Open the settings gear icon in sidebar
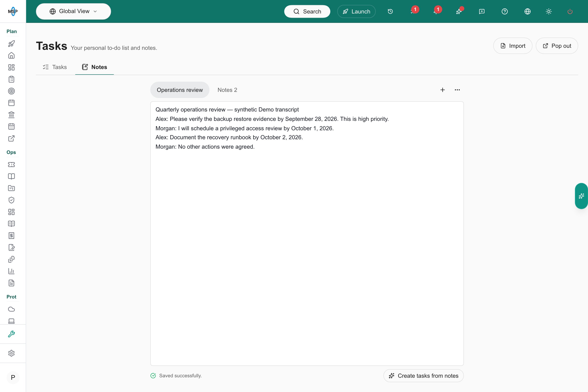This screenshot has height=392, width=588. click(11, 353)
